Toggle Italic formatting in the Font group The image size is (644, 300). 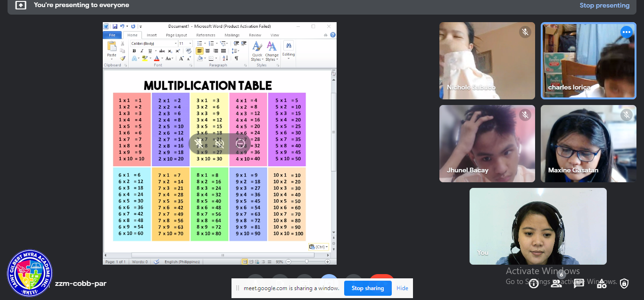coord(142,51)
